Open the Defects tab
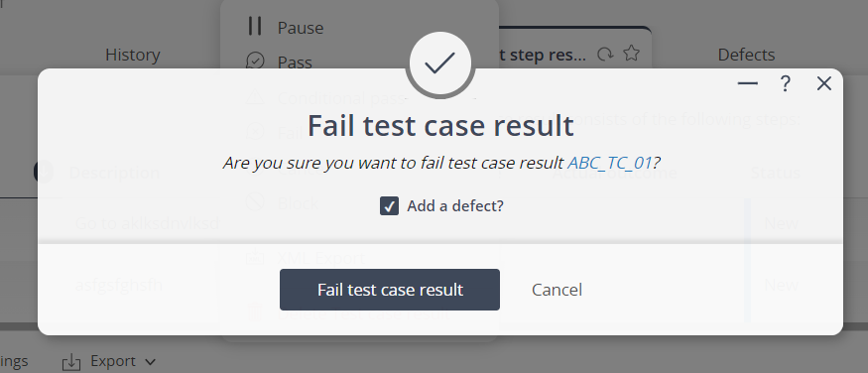 [746, 55]
